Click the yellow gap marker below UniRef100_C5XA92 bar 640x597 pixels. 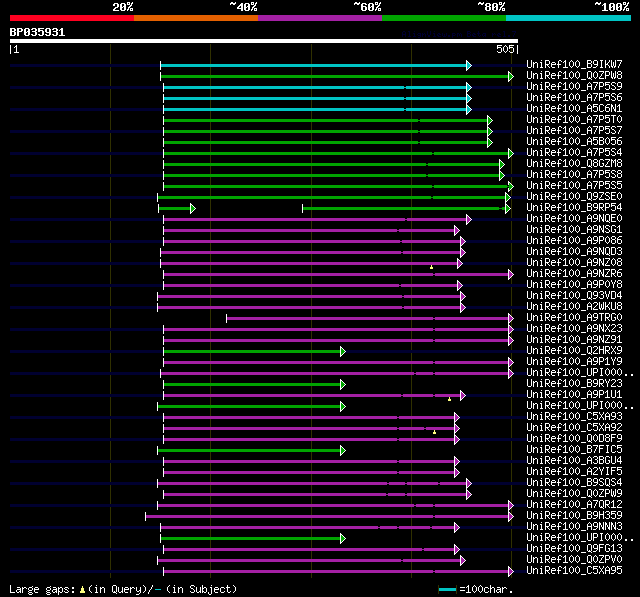click(434, 432)
